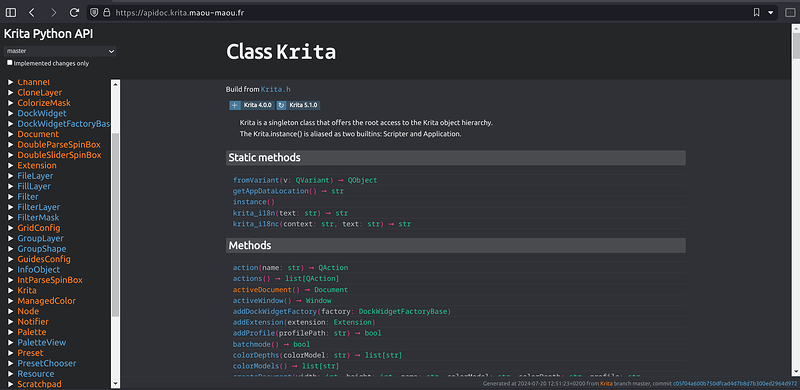Open PaletteView class in sidebar

[x=42, y=343]
